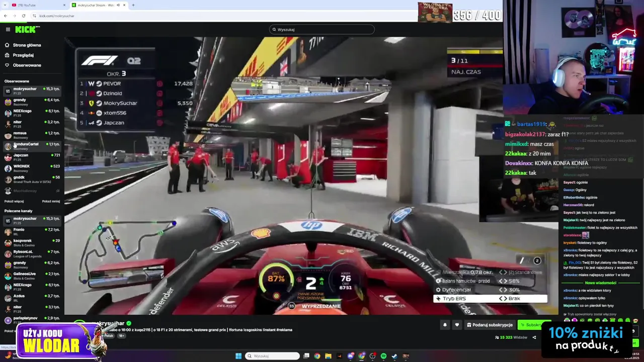Toggle follow heart icon under stream
The image size is (644, 362).
pyautogui.click(x=457, y=325)
